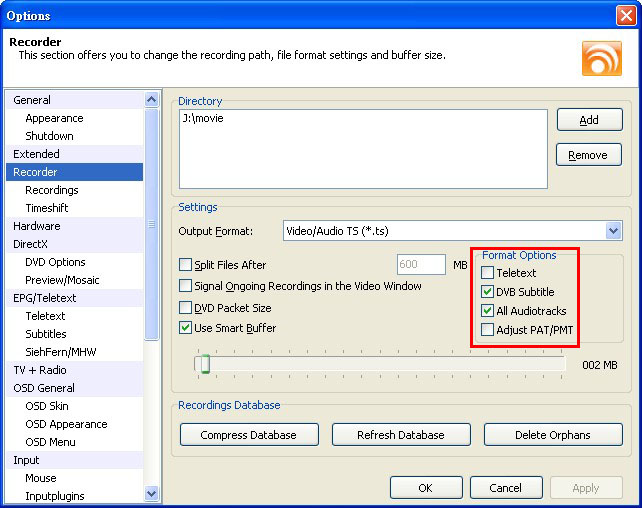Select Timeshift in the settings tree
This screenshot has width=642, height=508.
point(47,208)
